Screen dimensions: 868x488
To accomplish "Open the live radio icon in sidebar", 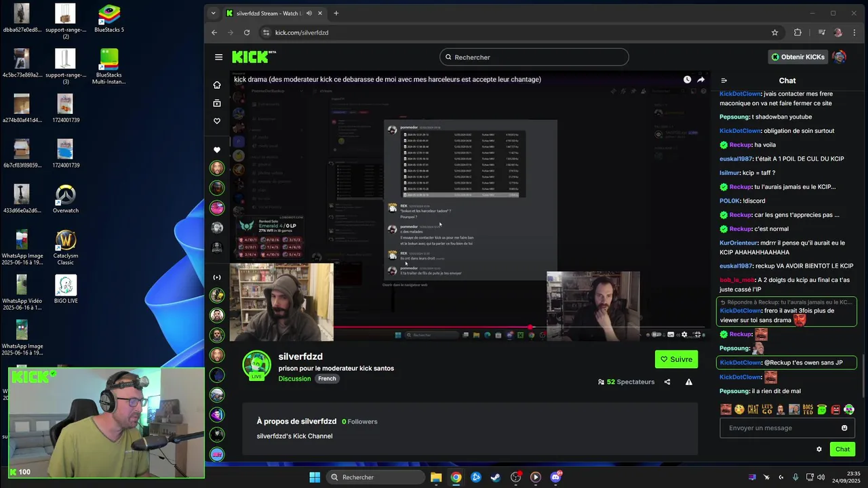I will pos(217,277).
